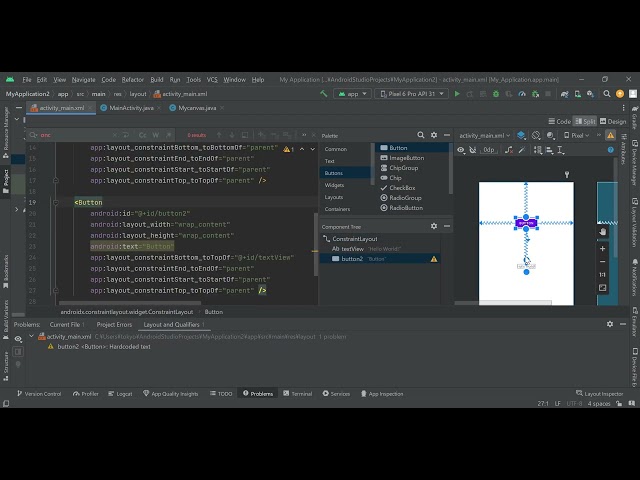Open the activity_main.xml file dropdown in design toolbar

point(484,135)
